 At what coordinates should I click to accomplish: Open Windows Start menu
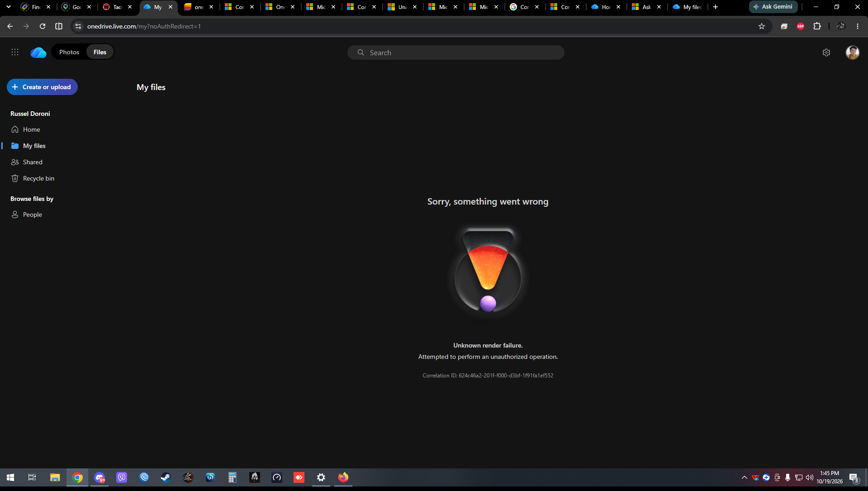(10, 477)
